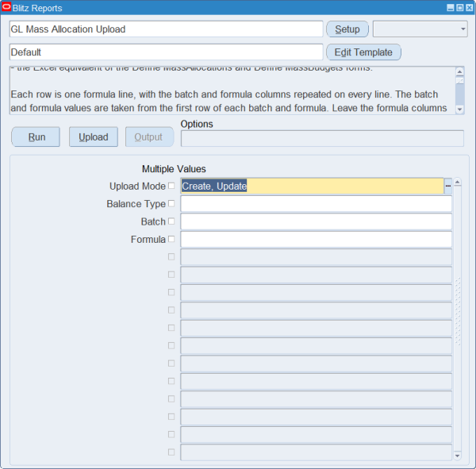Tick the Upload Mode multiple values checkbox
This screenshot has height=469, width=476.
coord(171,186)
